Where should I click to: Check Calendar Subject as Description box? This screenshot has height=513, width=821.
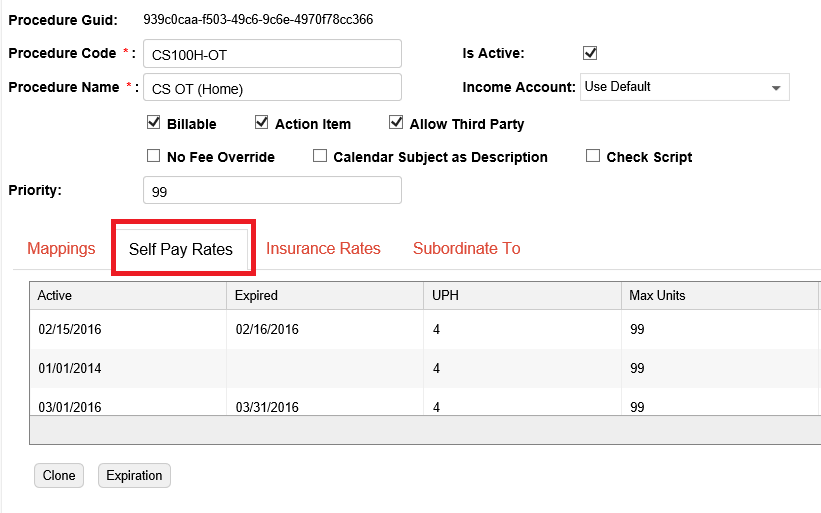(x=320, y=155)
